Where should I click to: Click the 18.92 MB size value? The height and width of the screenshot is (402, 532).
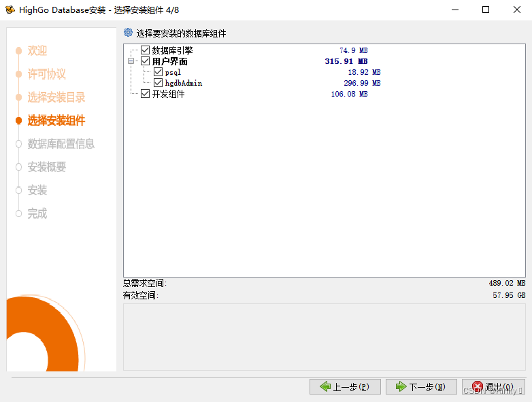pos(364,72)
